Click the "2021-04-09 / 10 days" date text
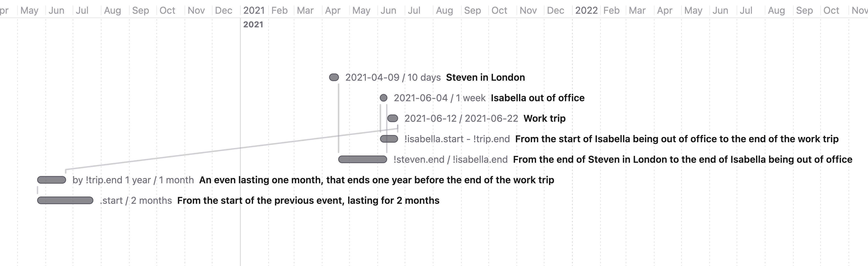 (x=393, y=77)
